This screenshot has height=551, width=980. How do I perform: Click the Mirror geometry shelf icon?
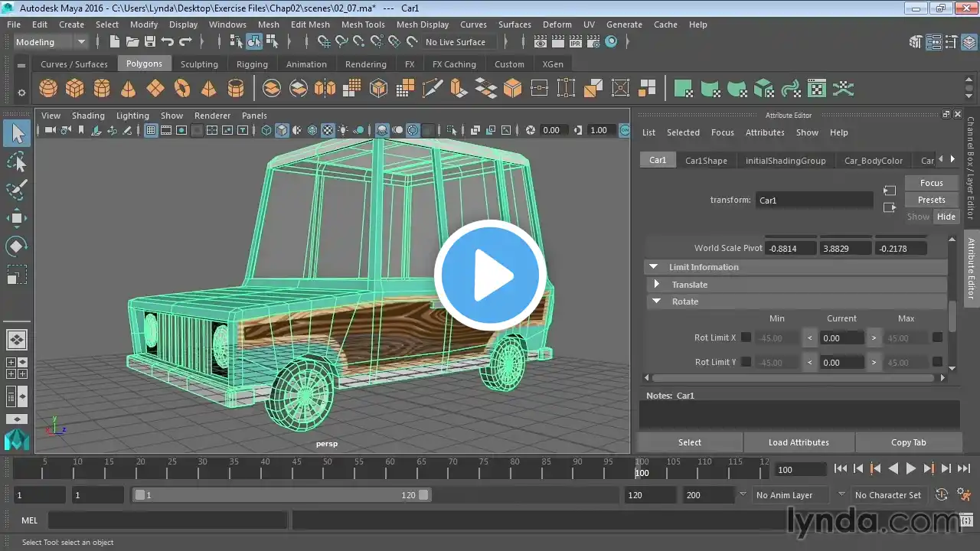pyautogui.click(x=325, y=89)
